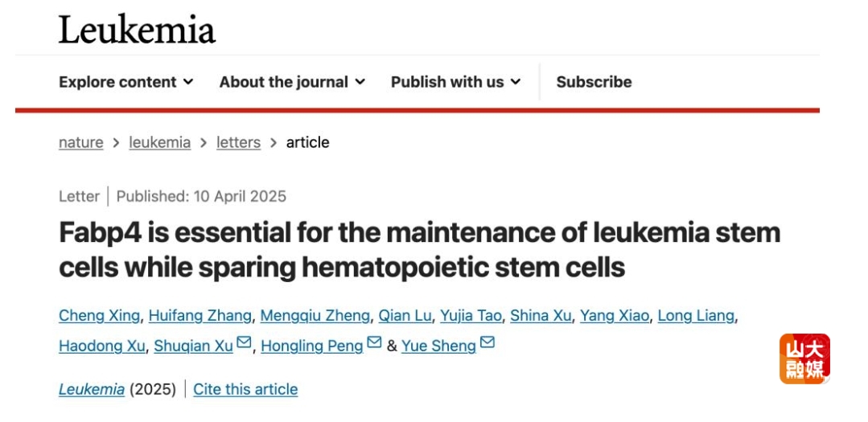The height and width of the screenshot is (422, 868).
Task: Click the orange watermark logo badge
Action: pos(804,358)
